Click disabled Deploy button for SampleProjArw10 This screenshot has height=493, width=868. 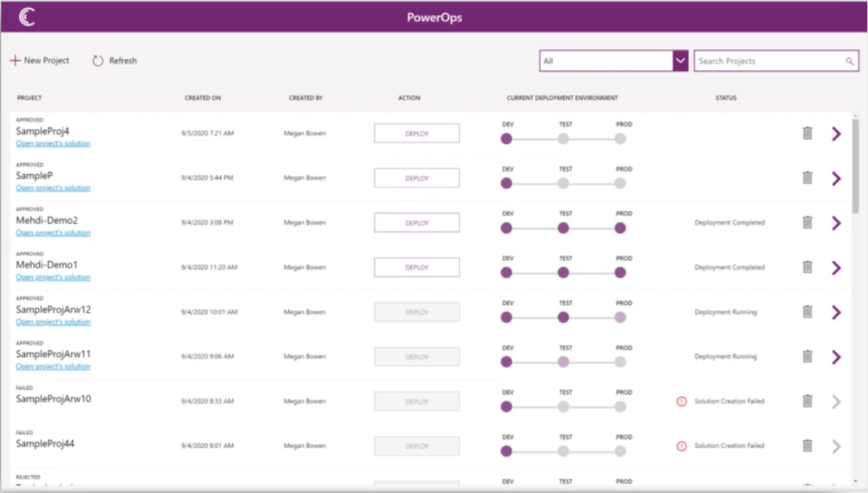click(x=417, y=402)
